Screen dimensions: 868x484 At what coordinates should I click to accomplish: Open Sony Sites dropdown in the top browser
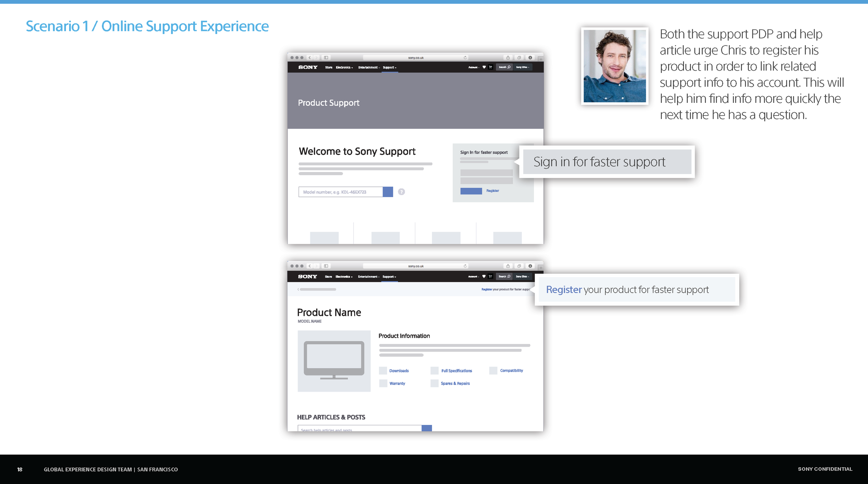[523, 67]
